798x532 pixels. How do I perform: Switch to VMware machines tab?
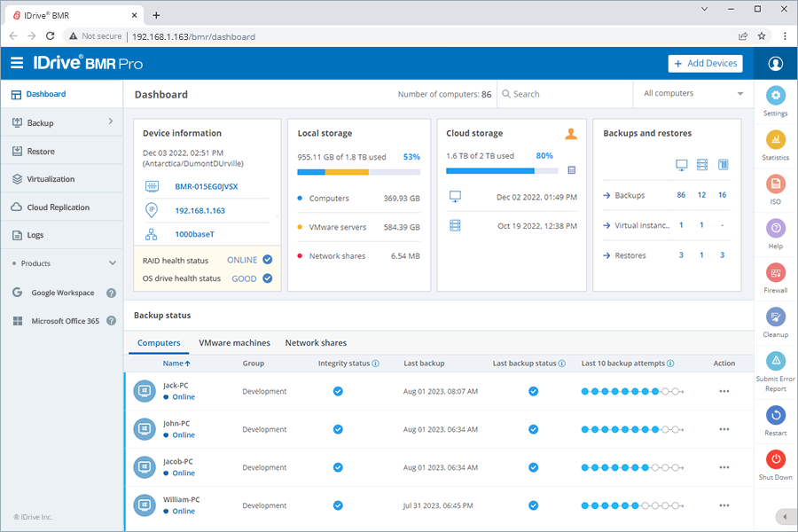[x=234, y=342]
